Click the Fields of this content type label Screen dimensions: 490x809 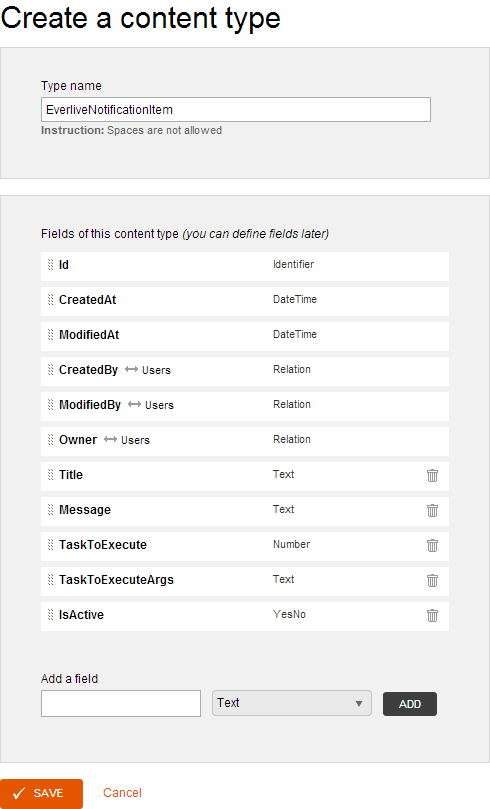click(x=110, y=234)
